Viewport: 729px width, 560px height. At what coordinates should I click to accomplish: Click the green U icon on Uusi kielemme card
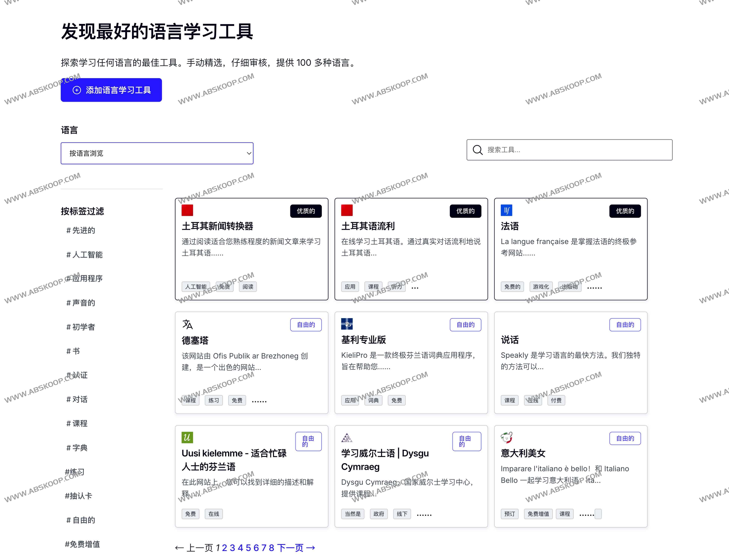(x=187, y=437)
